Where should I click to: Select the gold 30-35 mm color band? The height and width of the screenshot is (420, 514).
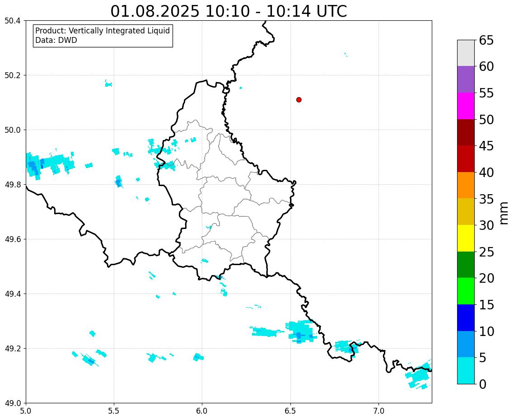click(x=466, y=212)
